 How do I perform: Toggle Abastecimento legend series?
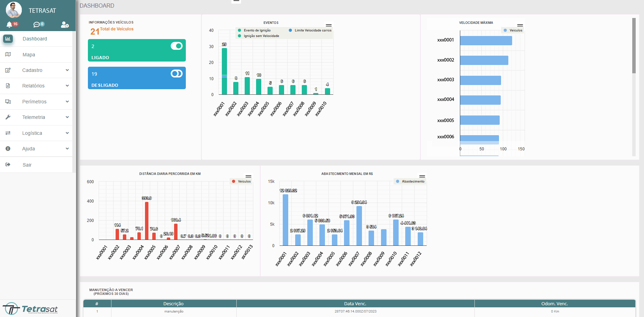pyautogui.click(x=410, y=181)
